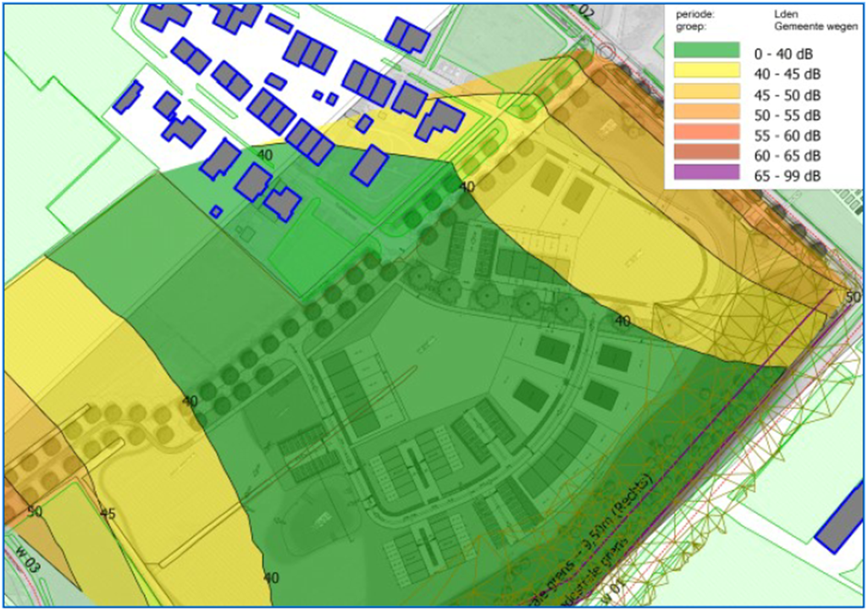
Task: Select the 45 - 50 dB legend color box
Action: coord(706,93)
